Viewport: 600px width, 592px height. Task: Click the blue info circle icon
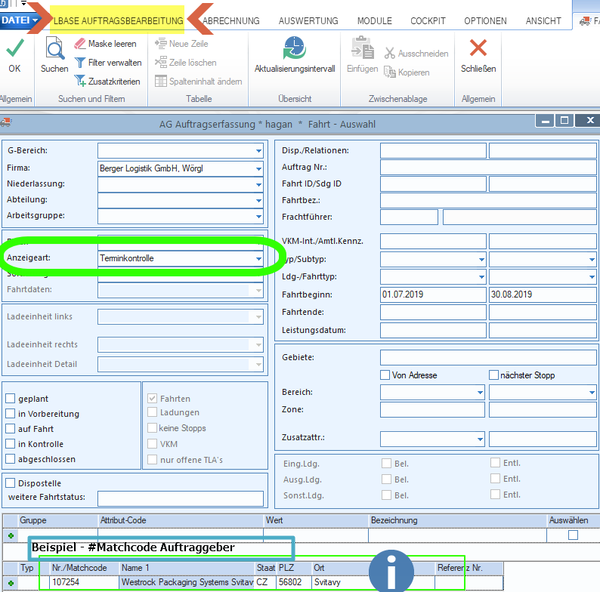[x=391, y=571]
